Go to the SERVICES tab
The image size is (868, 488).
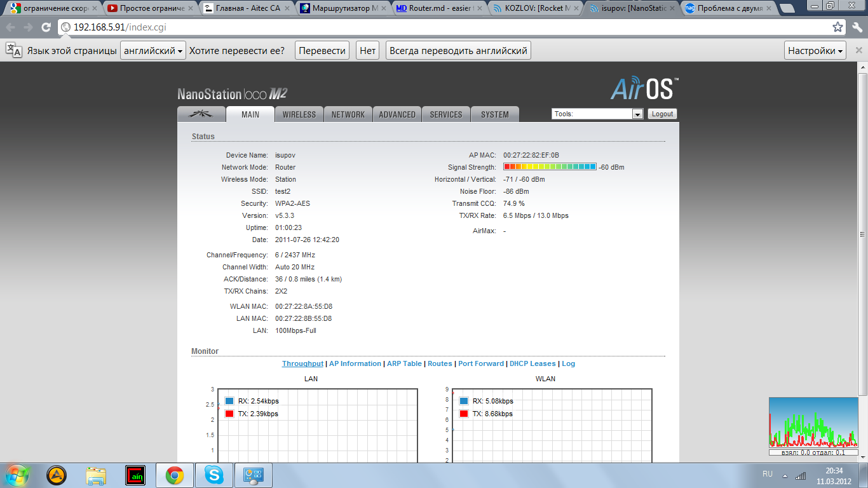click(x=446, y=114)
